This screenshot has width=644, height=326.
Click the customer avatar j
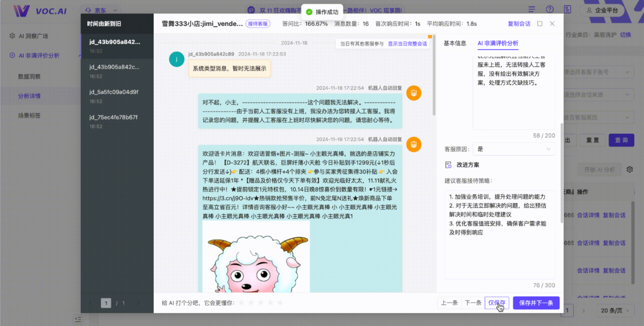tap(176, 59)
